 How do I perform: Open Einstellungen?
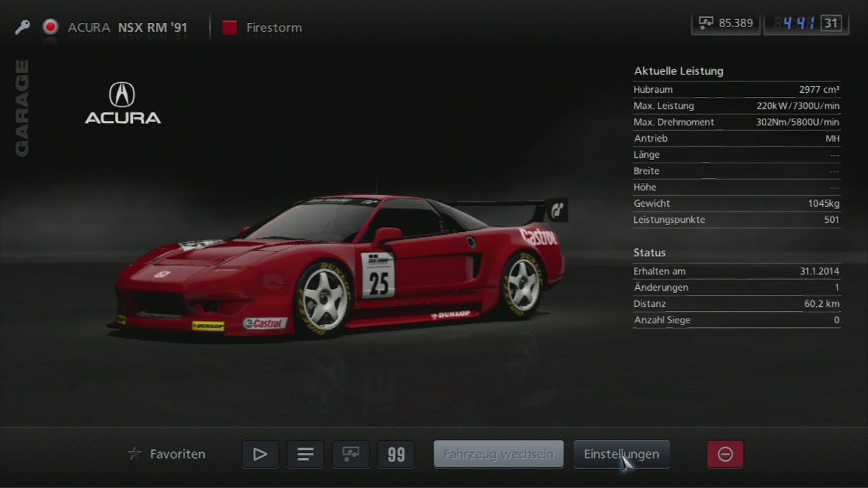pos(621,454)
